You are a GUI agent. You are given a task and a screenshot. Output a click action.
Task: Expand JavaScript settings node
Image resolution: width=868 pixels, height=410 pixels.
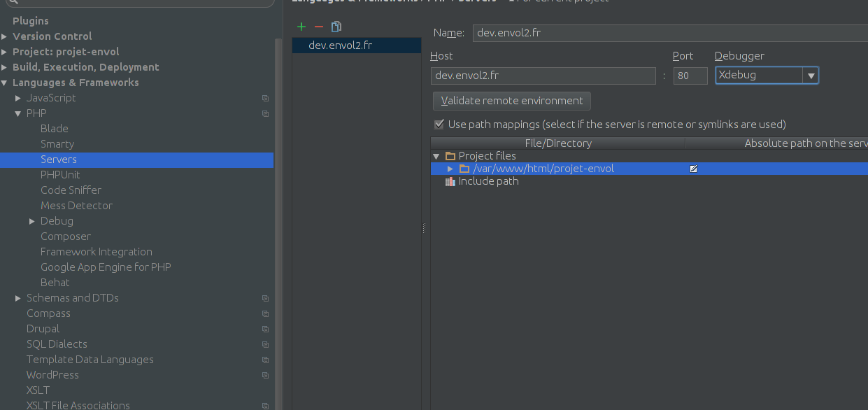pos(18,98)
